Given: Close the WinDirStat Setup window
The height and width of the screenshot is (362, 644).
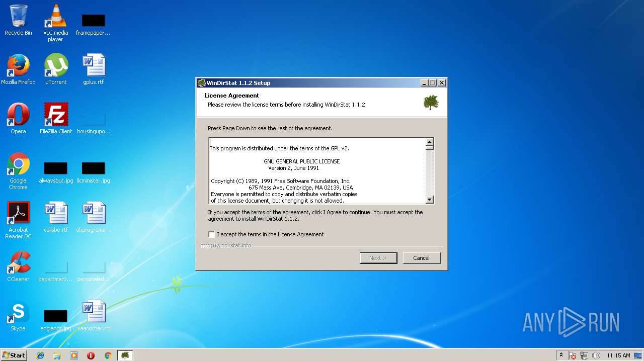Looking at the screenshot, I should (x=442, y=83).
